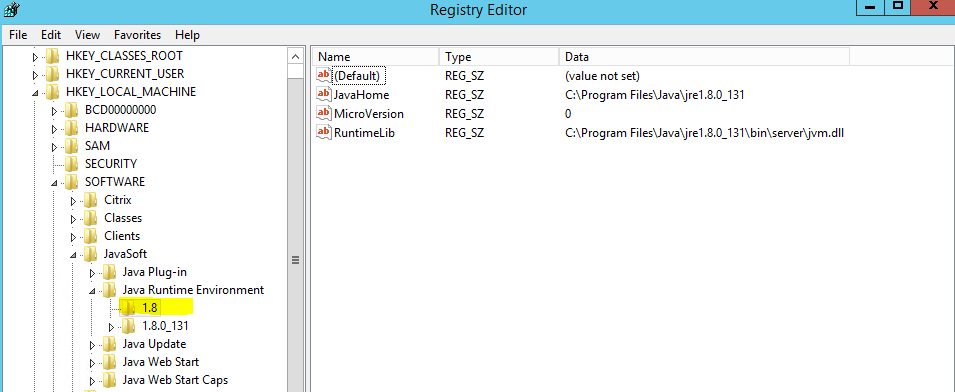Sort by the Name column header

[x=376, y=57]
